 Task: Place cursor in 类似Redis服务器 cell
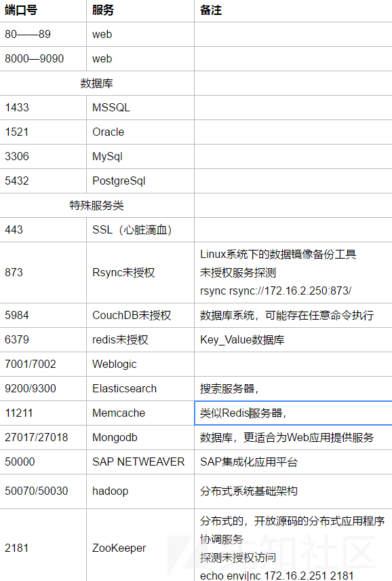pos(293,413)
